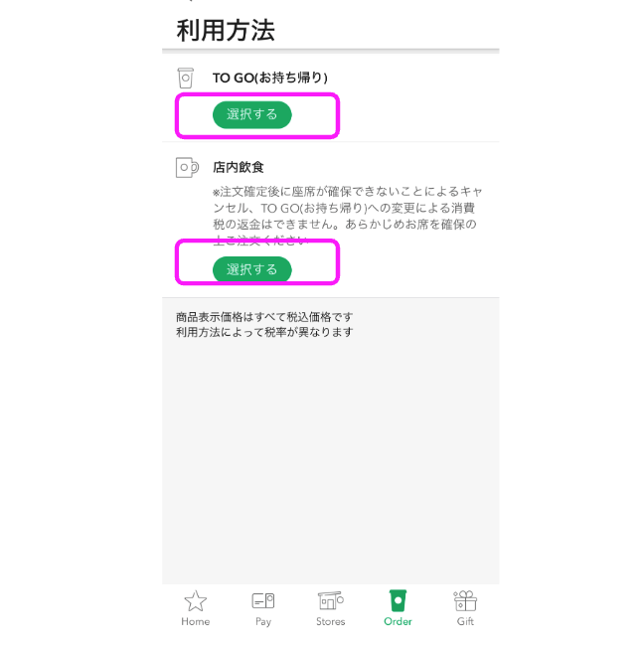Open Pay via the card icon
This screenshot has height=648, width=644.
[263, 601]
